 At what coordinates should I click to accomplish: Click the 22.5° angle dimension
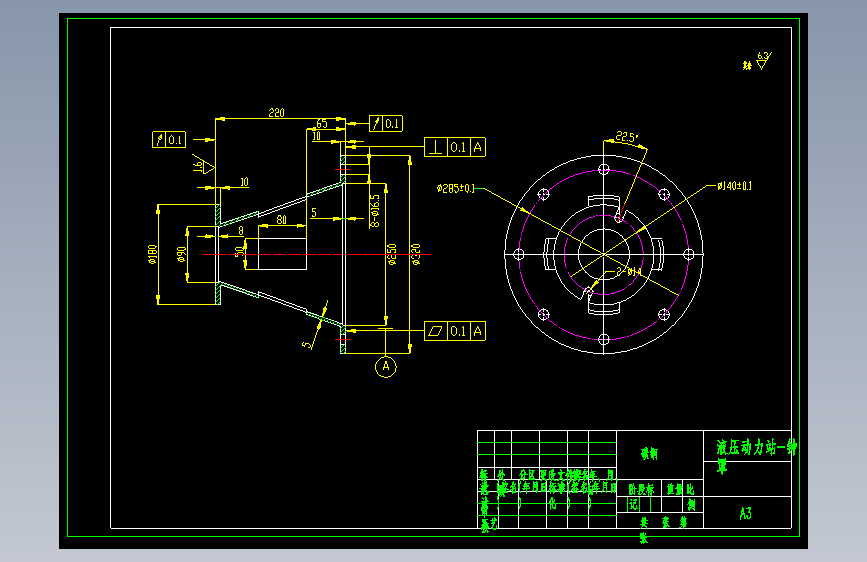coord(626,137)
